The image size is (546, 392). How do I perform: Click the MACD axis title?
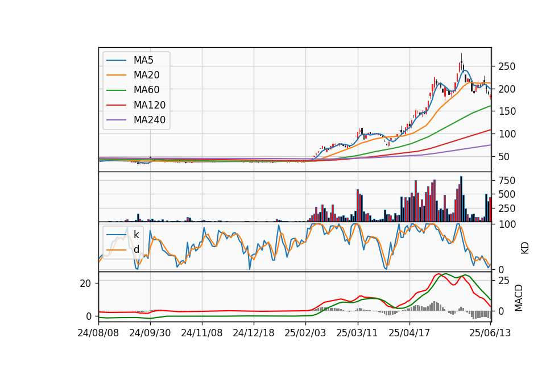(519, 298)
